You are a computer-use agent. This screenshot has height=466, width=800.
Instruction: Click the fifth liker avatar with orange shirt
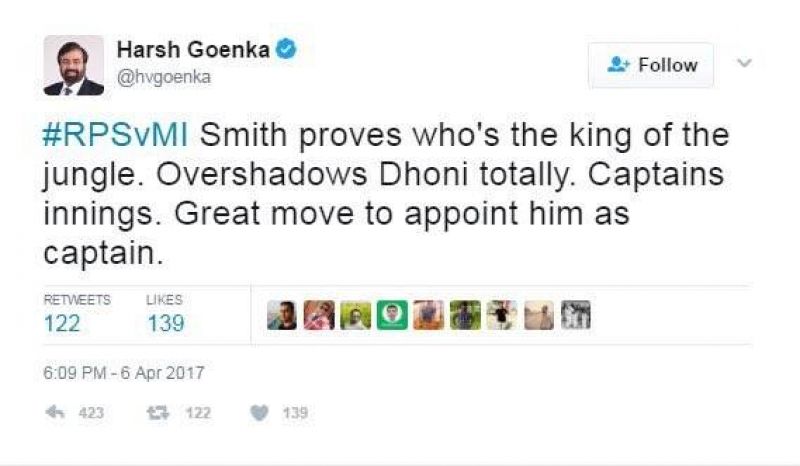pos(429,316)
